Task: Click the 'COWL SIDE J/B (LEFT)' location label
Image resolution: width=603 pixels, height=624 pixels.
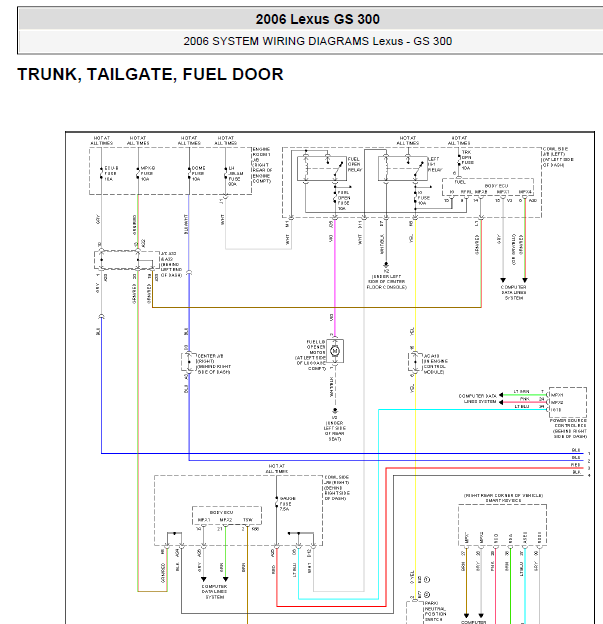Action: (x=558, y=157)
